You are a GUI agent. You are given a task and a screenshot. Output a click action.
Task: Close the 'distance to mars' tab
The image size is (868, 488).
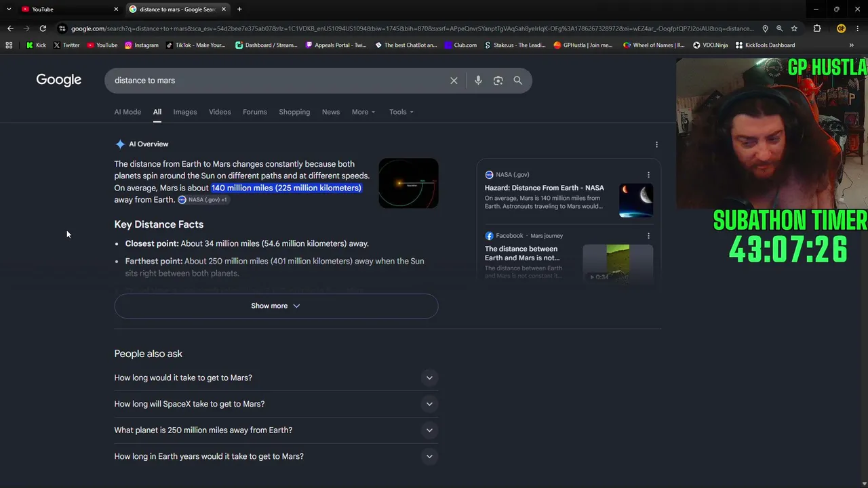(x=224, y=9)
